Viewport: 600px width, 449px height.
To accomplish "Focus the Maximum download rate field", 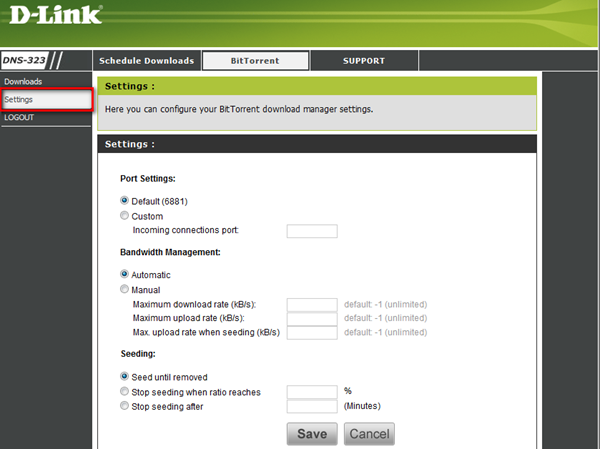I will (312, 305).
